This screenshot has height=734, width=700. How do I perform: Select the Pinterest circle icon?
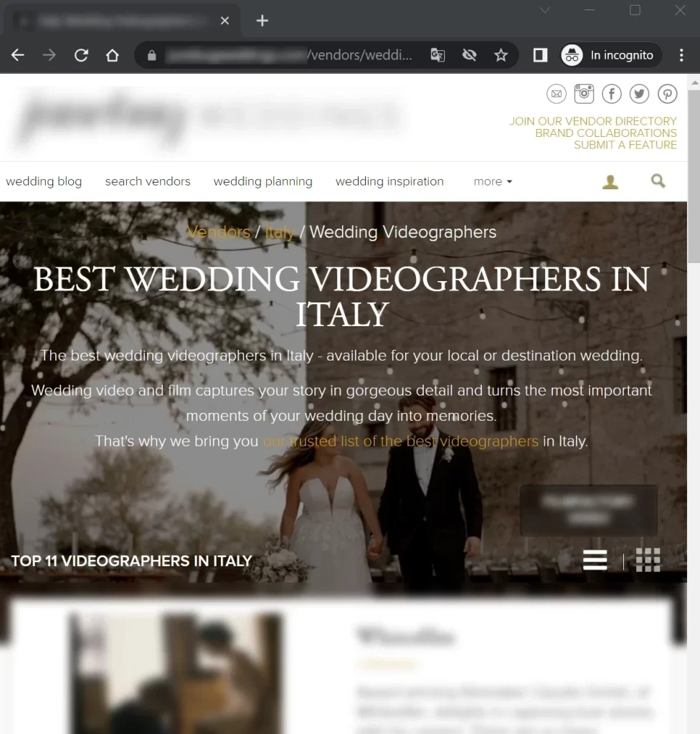667,93
